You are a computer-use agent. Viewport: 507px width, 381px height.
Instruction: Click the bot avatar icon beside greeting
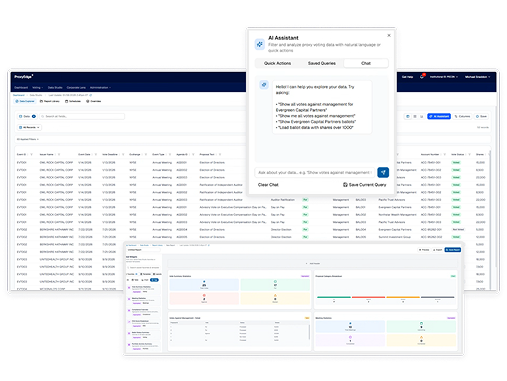[x=264, y=85]
